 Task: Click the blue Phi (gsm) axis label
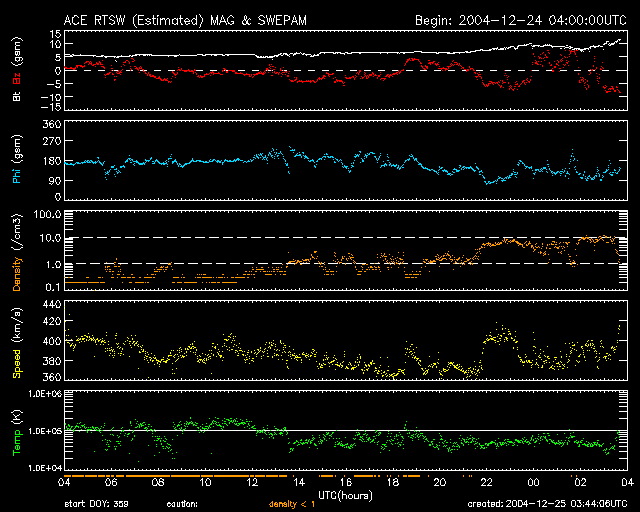pyautogui.click(x=17, y=161)
